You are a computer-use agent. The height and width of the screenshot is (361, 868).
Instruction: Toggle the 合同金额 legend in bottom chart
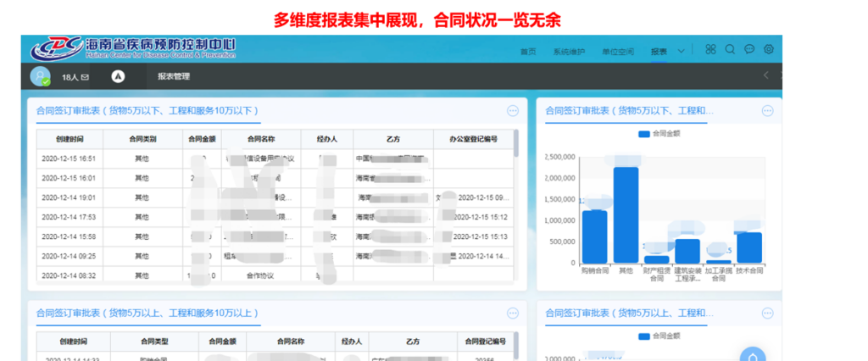(x=660, y=336)
